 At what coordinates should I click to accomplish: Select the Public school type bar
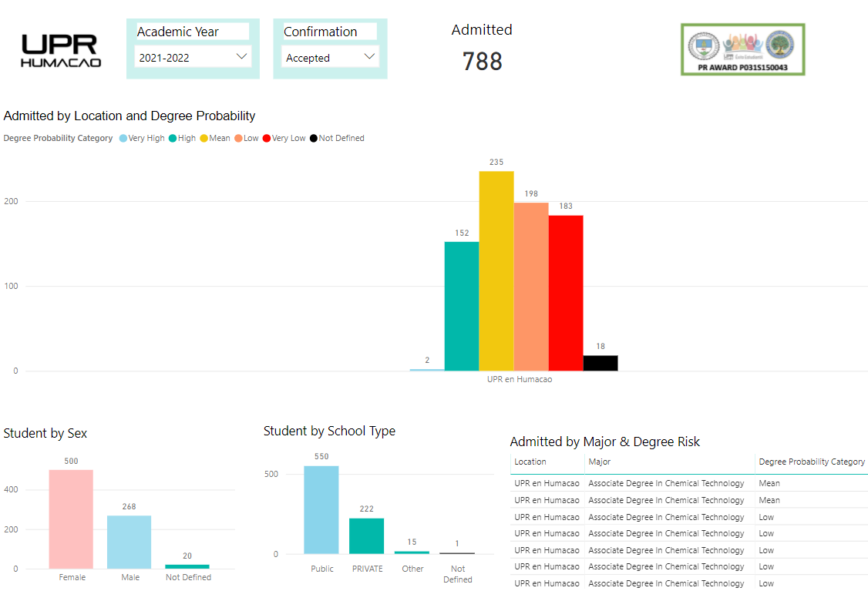(x=321, y=509)
